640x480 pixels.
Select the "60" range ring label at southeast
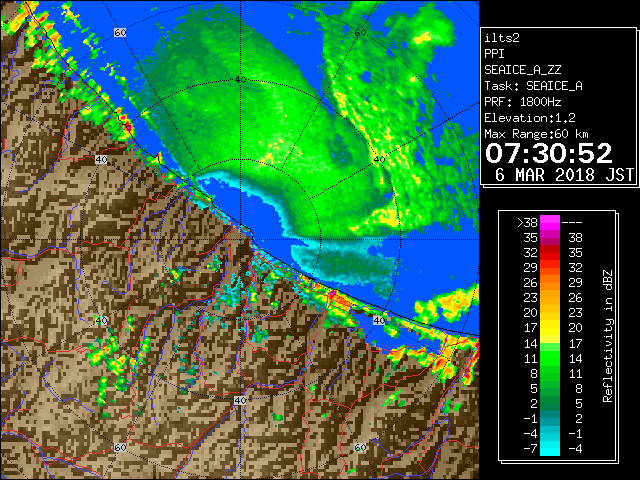point(360,448)
